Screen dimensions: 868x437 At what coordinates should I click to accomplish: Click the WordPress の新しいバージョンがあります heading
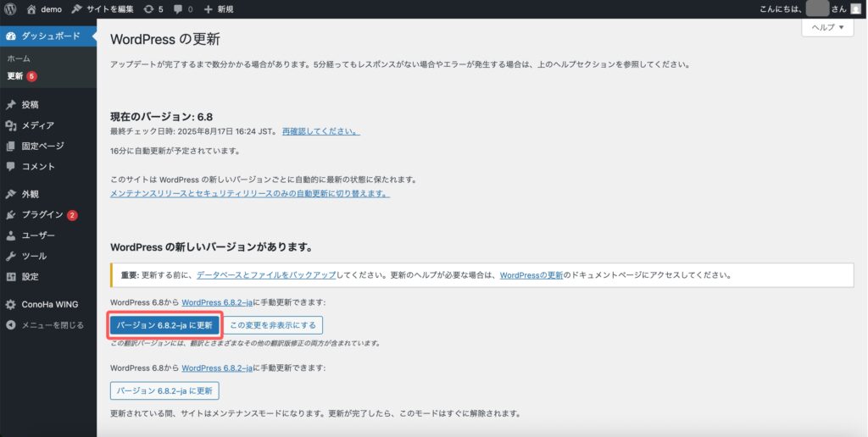pyautogui.click(x=212, y=247)
